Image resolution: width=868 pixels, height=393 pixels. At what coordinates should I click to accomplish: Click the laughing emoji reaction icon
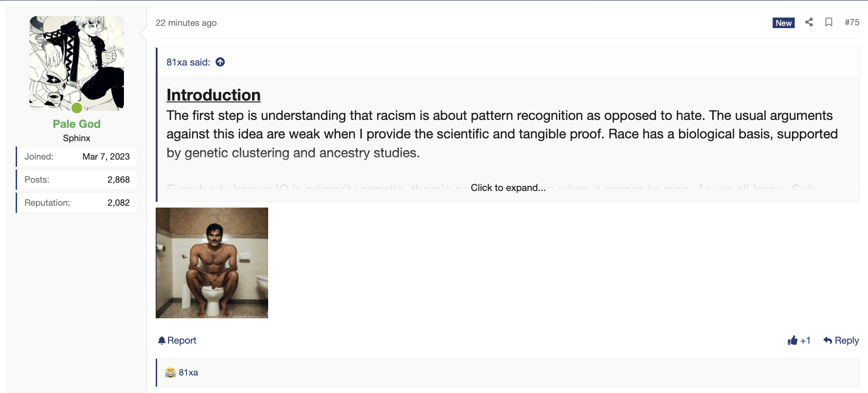pos(170,373)
